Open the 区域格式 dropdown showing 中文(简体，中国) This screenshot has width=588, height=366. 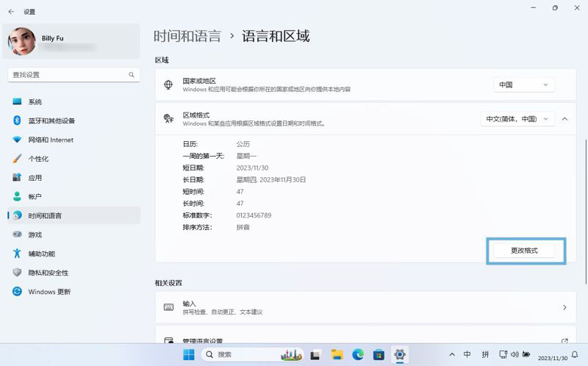pyautogui.click(x=517, y=118)
